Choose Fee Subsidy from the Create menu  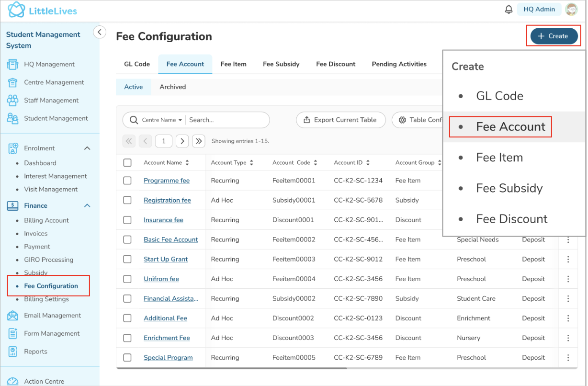[509, 188]
